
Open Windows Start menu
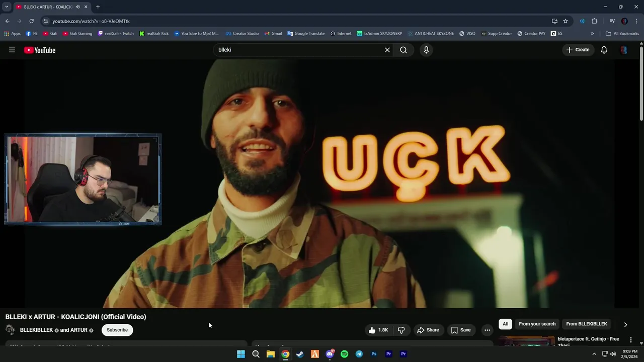[241, 354]
